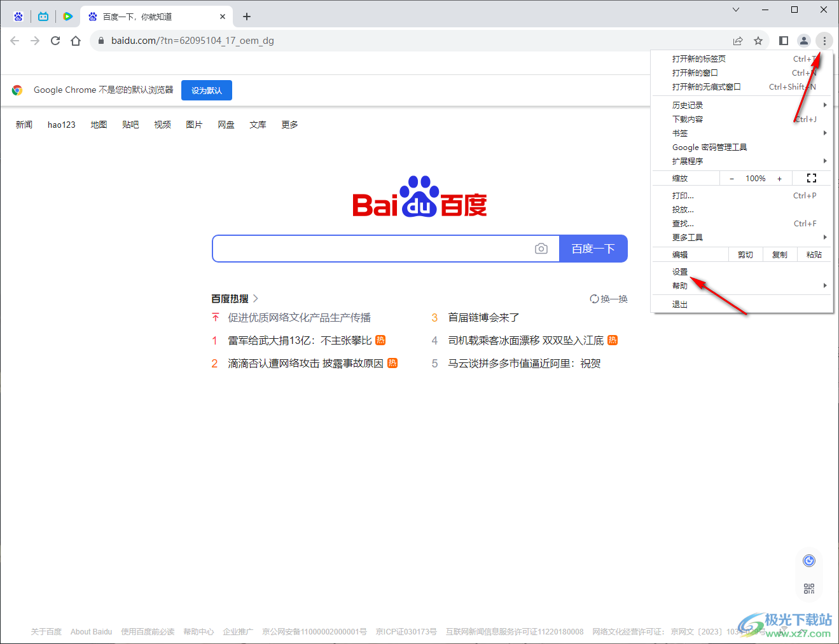
Task: Open hot search 首届链博会来了
Action: click(484, 317)
